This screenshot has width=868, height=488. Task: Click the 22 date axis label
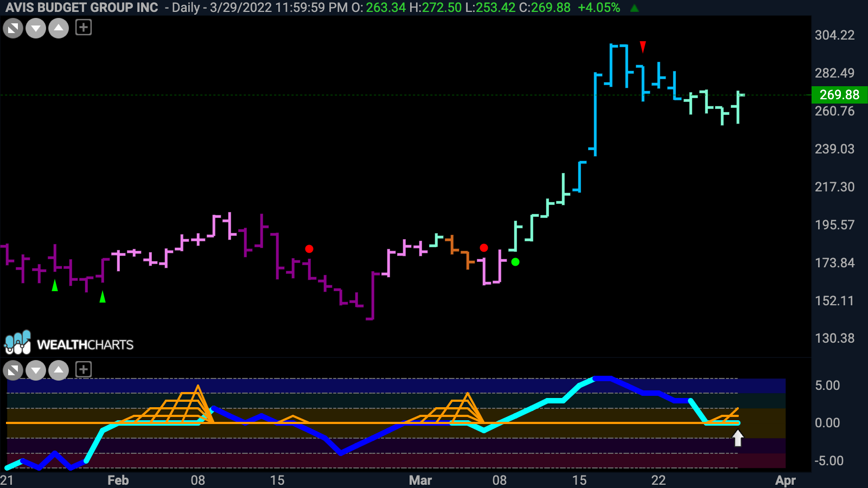(659, 480)
